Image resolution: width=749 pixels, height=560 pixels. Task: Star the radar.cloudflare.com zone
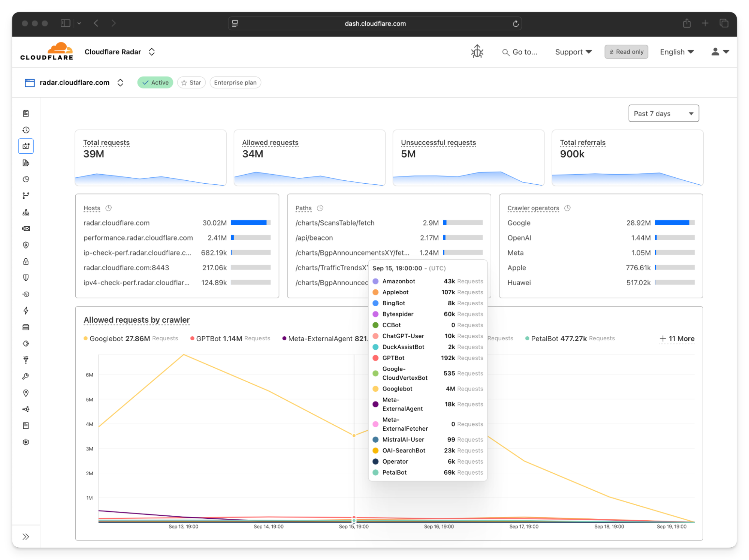tap(191, 82)
